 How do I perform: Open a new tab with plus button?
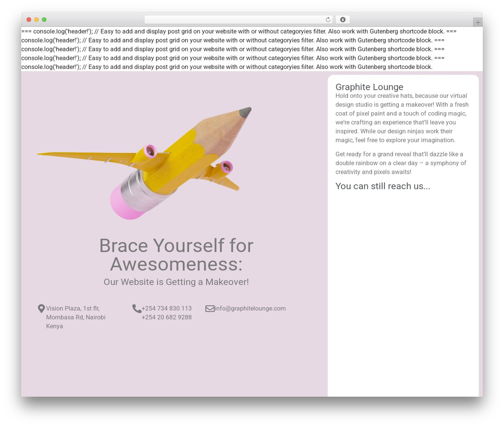tap(478, 22)
